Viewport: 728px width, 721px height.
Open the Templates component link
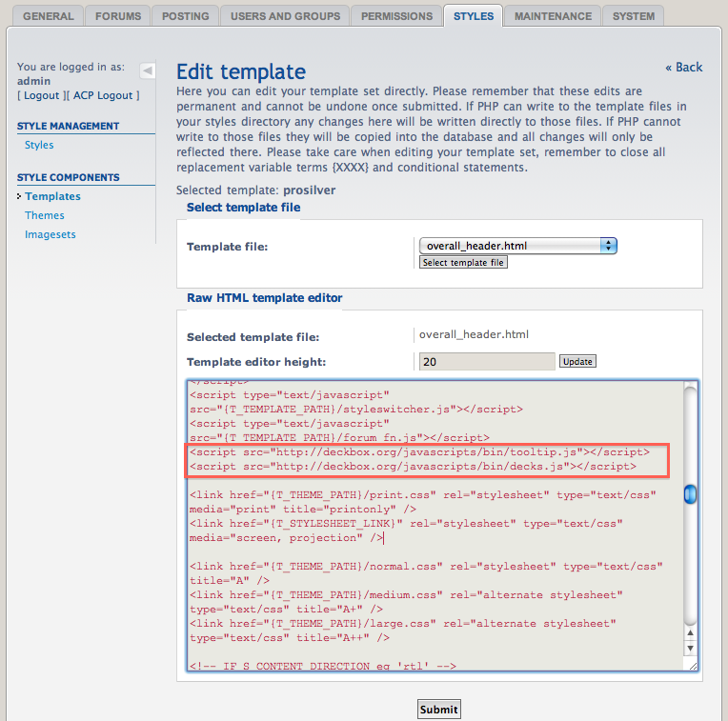coord(52,196)
